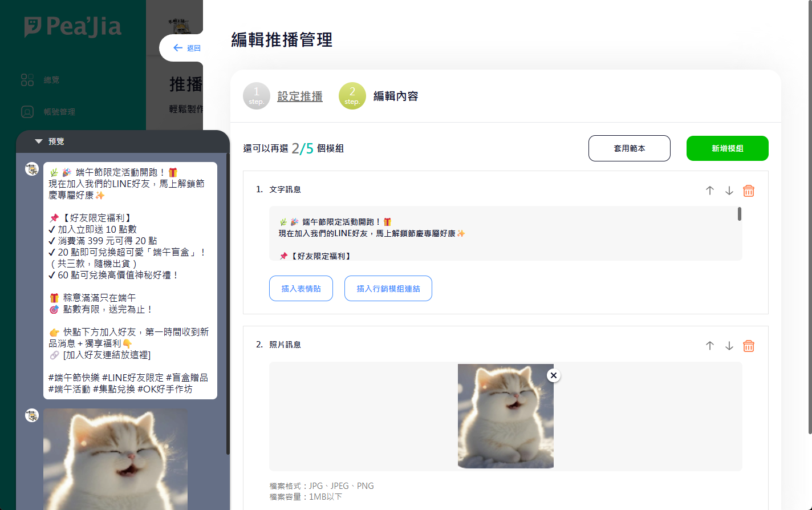Viewport: 812px width, 510px height.
Task: Move text message module up
Action: [710, 191]
